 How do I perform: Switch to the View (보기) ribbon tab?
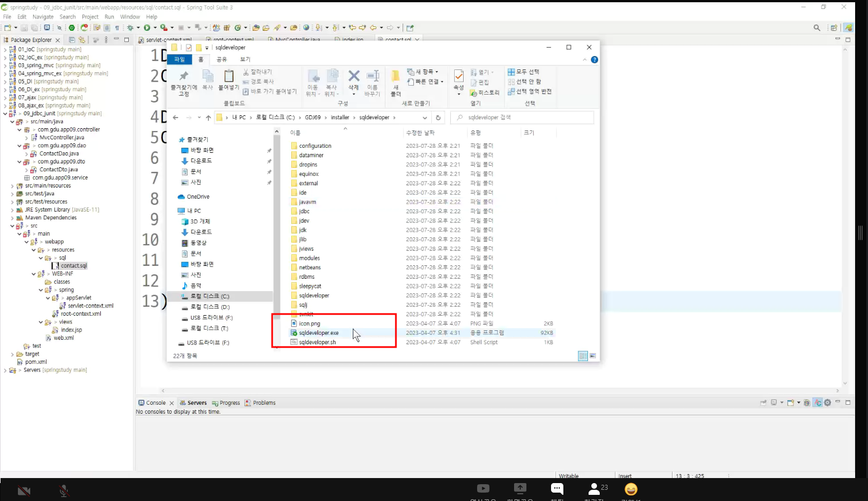click(245, 59)
